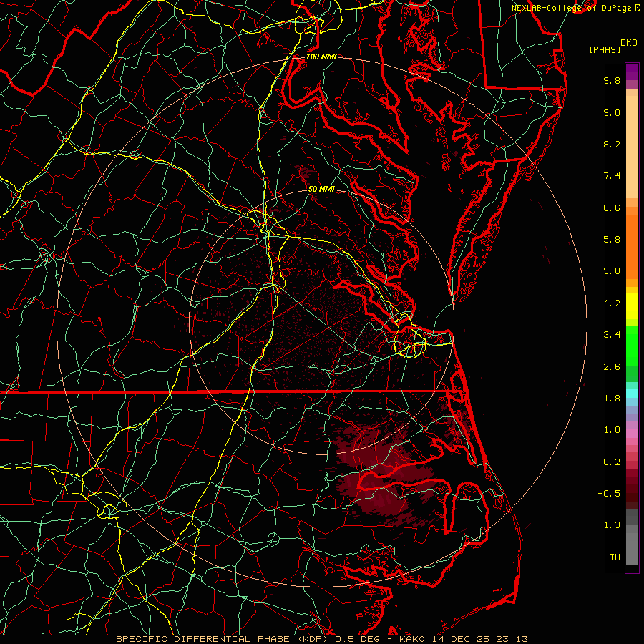This screenshot has width=644, height=644.
Task: Click the 6.6 scale label
Action: [612, 208]
